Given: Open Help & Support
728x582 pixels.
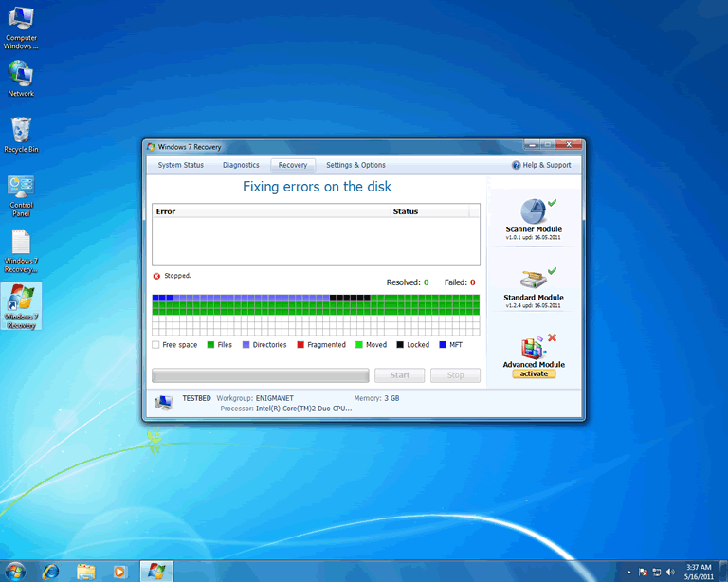Looking at the screenshot, I should pos(541,165).
